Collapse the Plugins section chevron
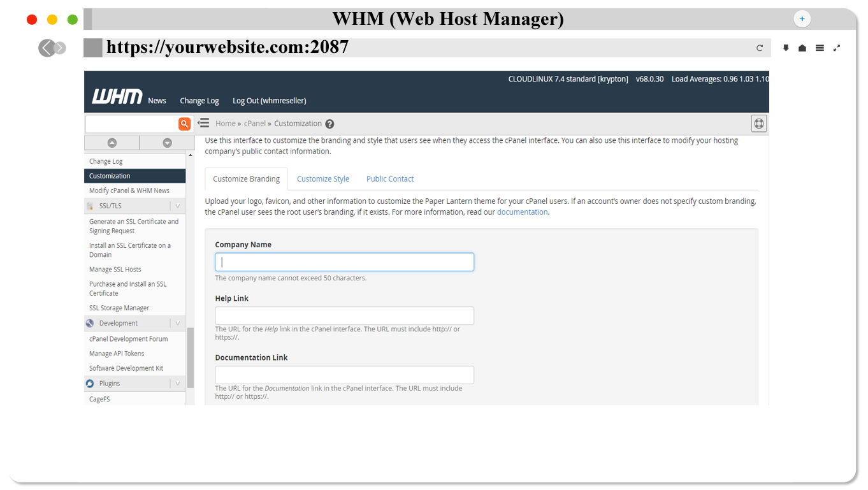 point(178,384)
